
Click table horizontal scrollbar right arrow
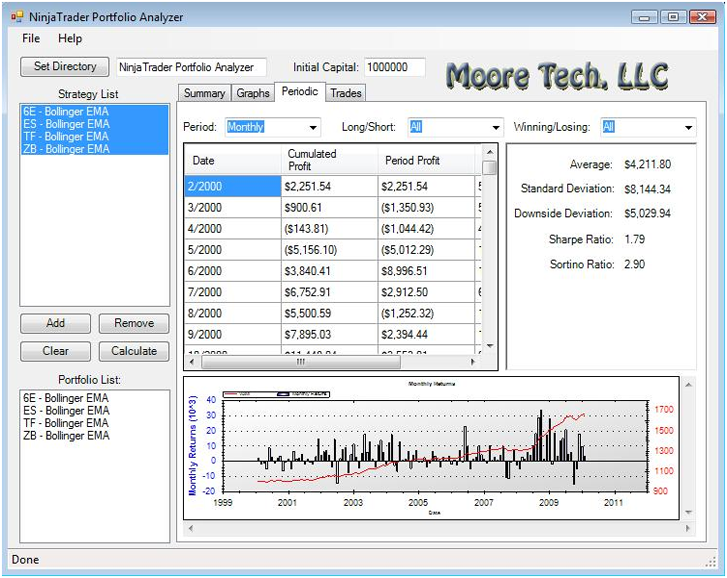coord(473,362)
